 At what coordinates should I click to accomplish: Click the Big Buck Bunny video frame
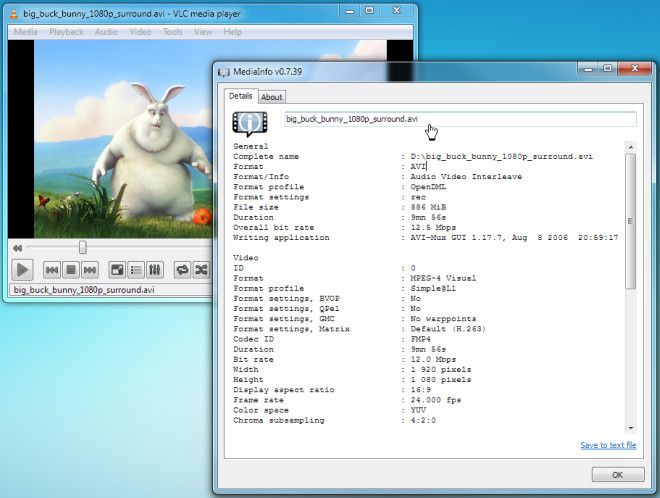[x=123, y=139]
